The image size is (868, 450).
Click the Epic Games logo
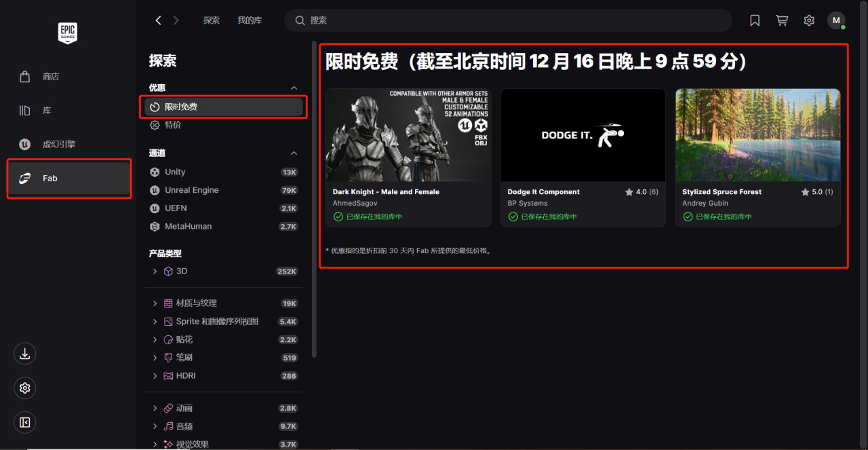click(67, 33)
